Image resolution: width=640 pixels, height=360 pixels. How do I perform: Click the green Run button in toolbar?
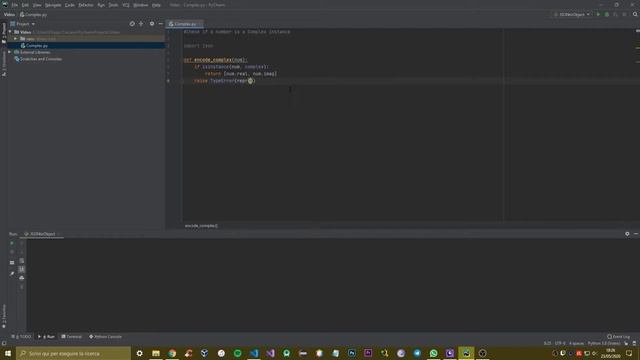coord(598,15)
